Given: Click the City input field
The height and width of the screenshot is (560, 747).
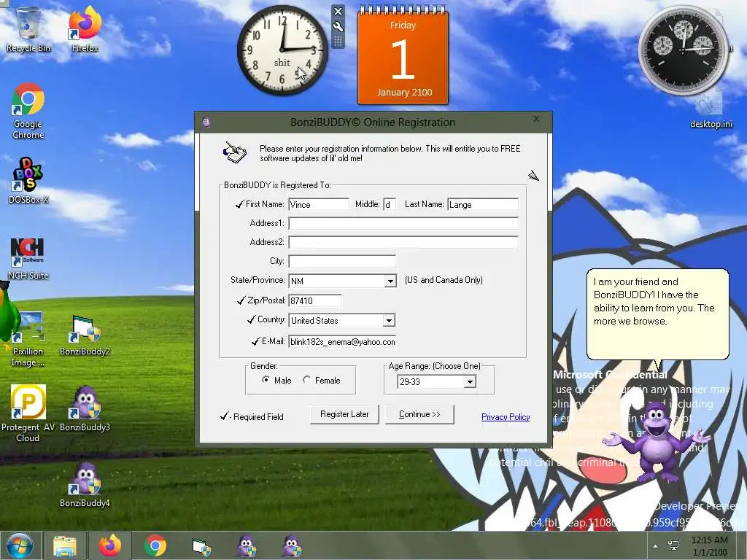Looking at the screenshot, I should [x=342, y=261].
